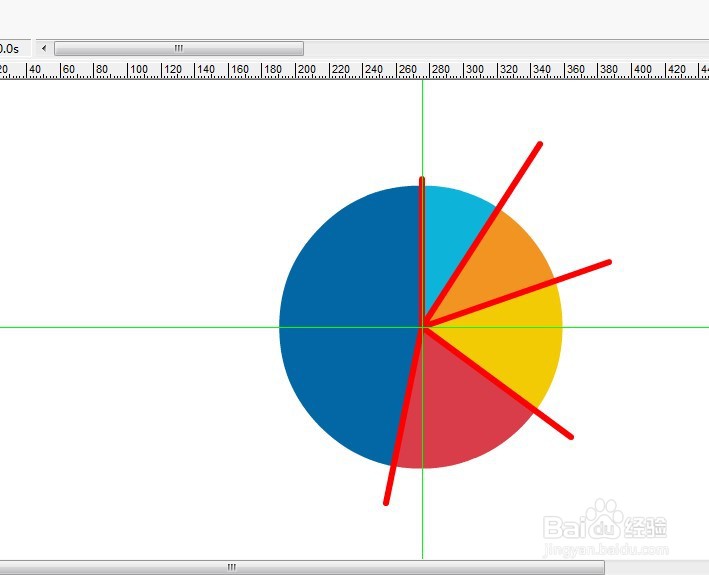Click the ruler mark labeled 100

[138, 70]
